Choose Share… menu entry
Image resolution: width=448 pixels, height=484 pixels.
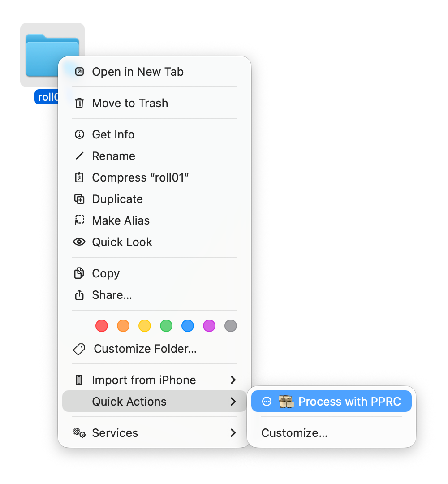(155, 295)
